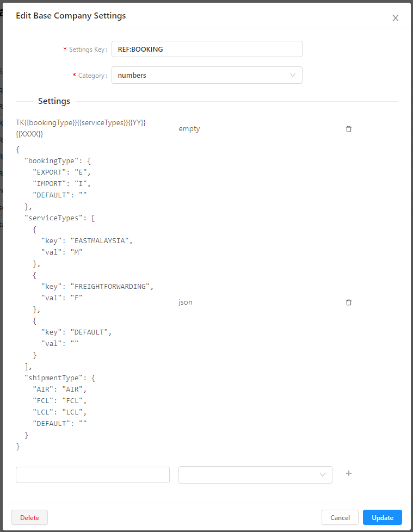Click the 'Category' field label
This screenshot has width=413, height=532.
[92, 75]
